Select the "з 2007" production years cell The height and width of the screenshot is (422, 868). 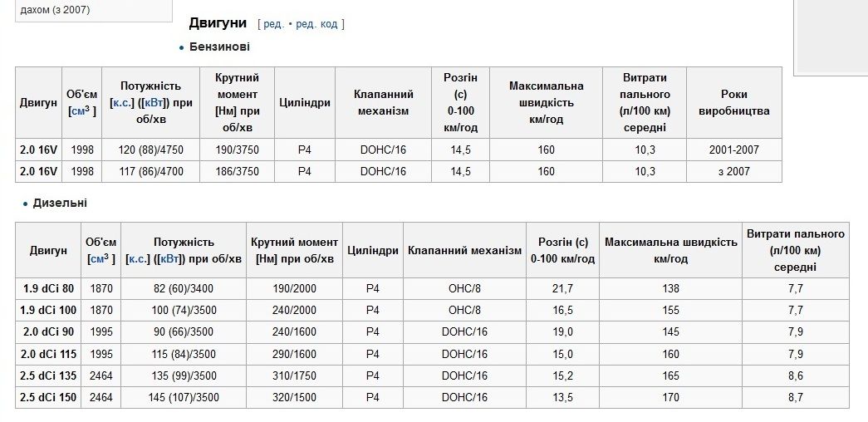(x=733, y=172)
